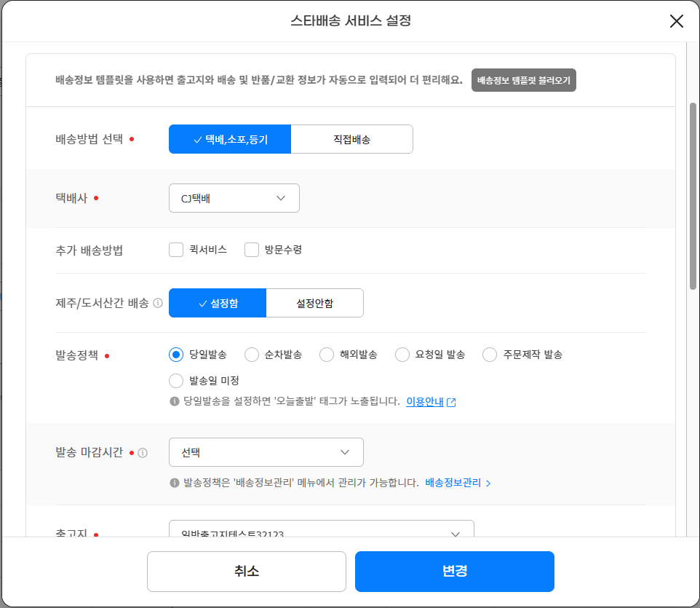
Task: Click 배송정보 템플릿 불러오기 button
Action: point(523,80)
